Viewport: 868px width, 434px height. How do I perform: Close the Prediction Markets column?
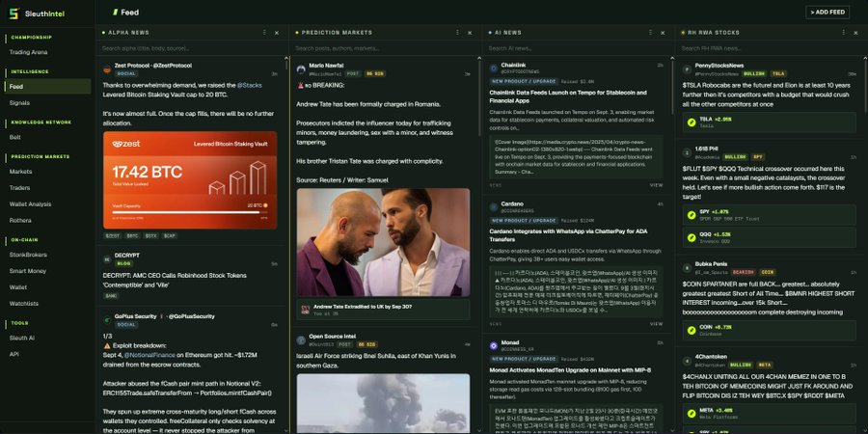[x=470, y=33]
